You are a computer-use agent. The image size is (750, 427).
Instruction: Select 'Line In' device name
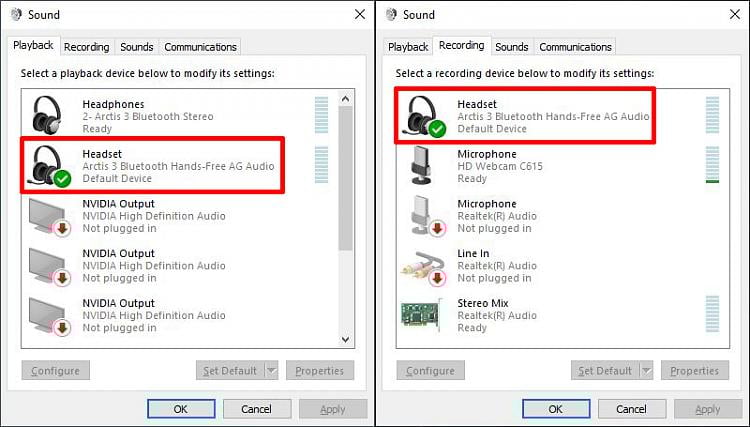tap(473, 253)
